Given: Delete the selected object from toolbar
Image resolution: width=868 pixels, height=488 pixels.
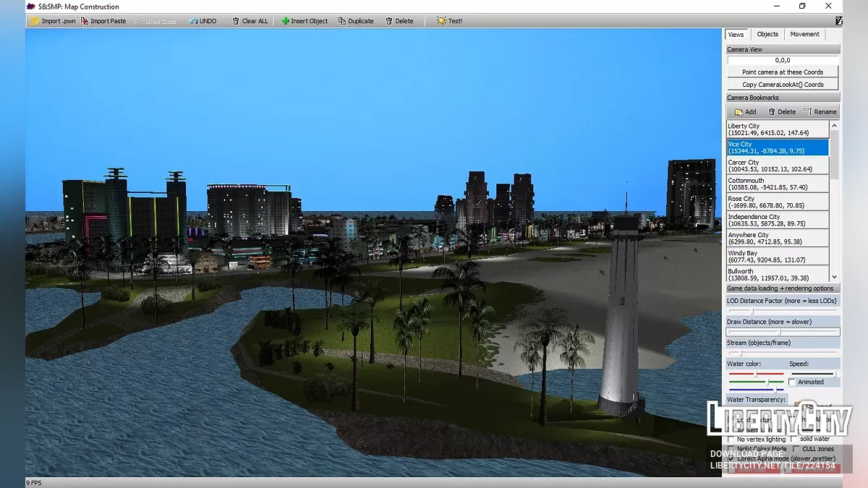Looking at the screenshot, I should (x=390, y=21).
